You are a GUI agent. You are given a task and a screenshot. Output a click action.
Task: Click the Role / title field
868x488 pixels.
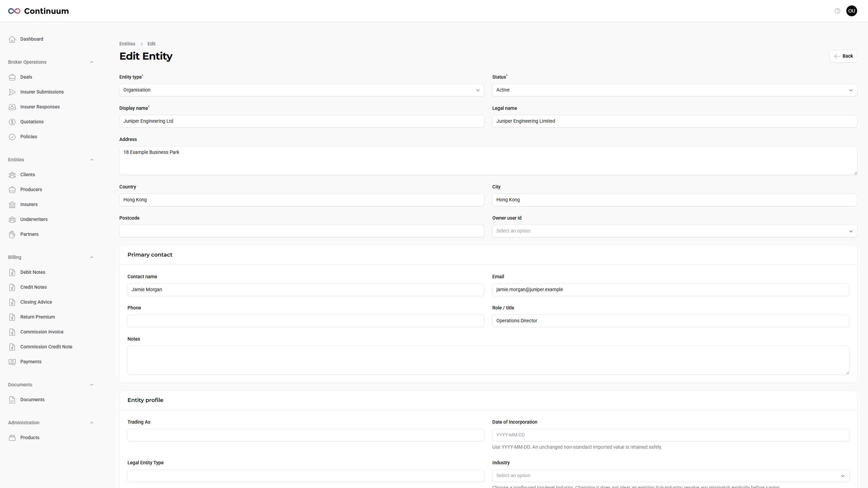670,321
